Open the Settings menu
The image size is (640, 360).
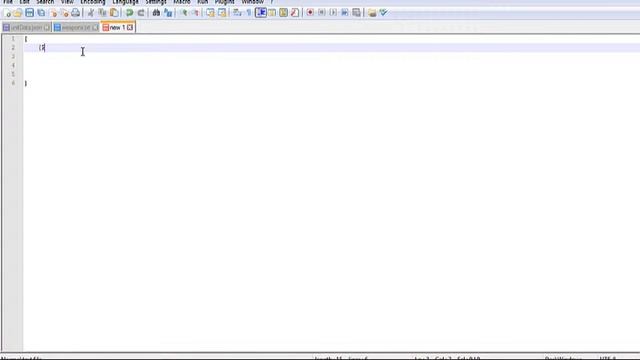(156, 2)
